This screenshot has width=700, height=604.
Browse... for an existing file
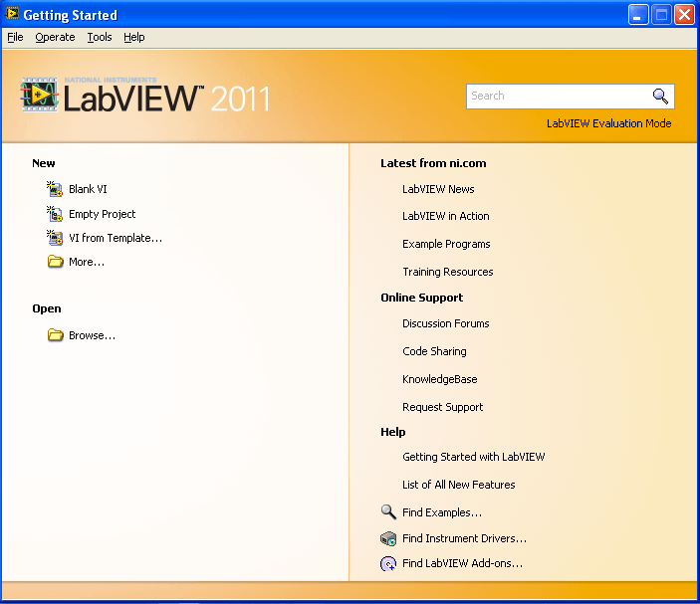click(x=92, y=335)
